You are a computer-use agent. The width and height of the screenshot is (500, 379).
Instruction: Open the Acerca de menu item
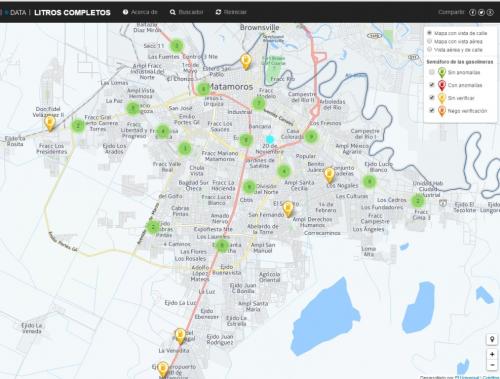click(140, 12)
